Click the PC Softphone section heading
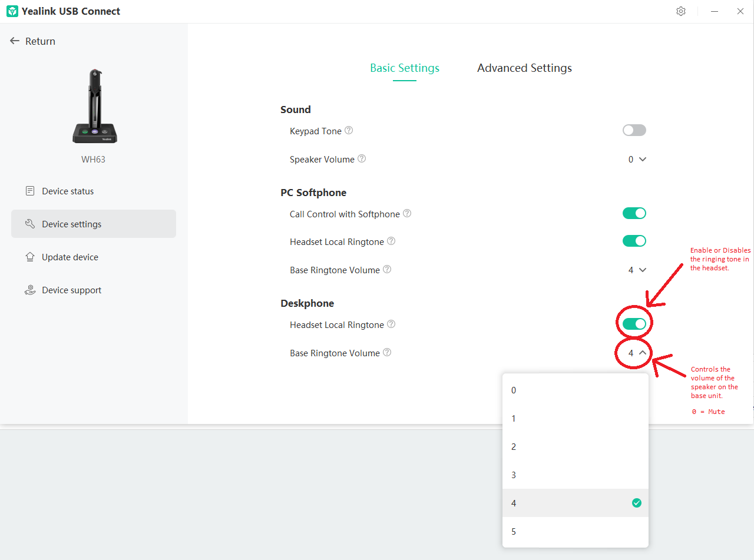The width and height of the screenshot is (754, 560). click(x=313, y=193)
